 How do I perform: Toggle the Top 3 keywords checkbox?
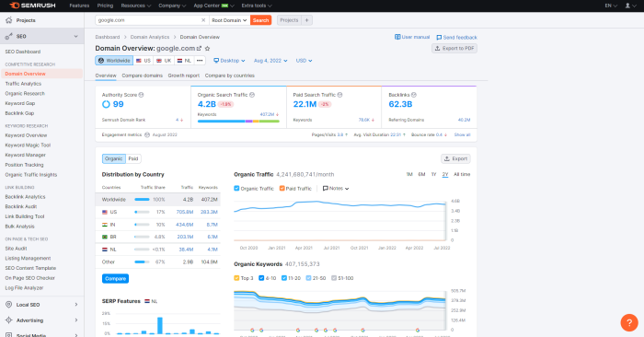[236, 278]
